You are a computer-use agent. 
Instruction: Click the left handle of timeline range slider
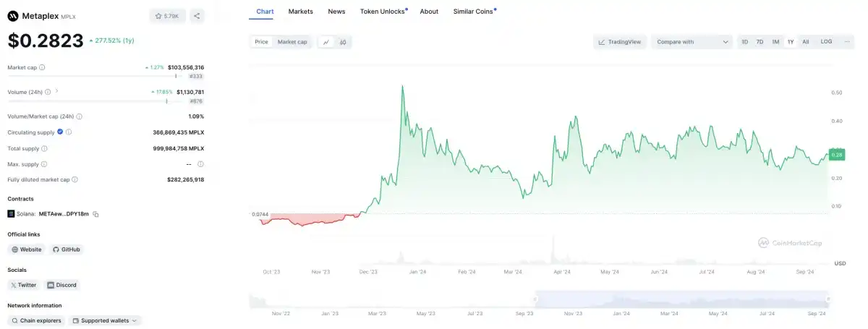[x=536, y=298]
